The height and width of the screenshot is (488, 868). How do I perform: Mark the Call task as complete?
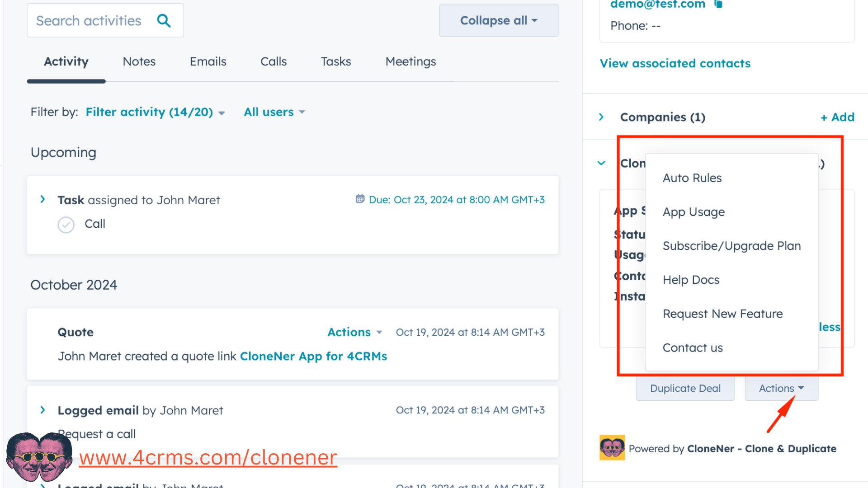click(66, 225)
